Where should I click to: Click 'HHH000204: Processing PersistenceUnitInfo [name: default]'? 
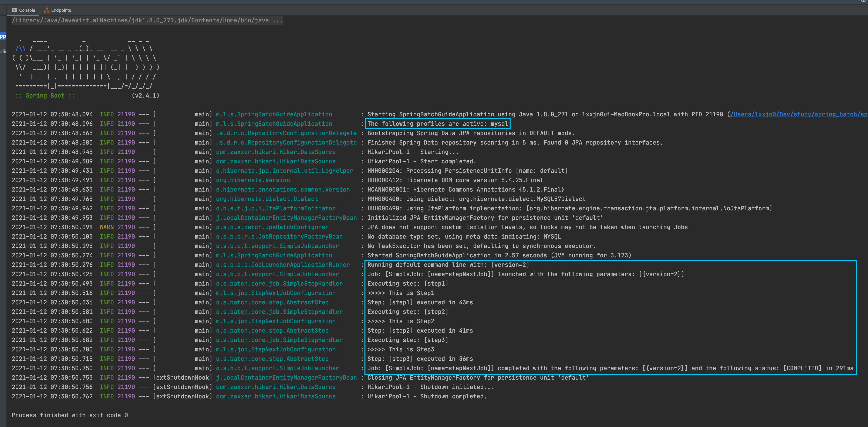pos(468,171)
